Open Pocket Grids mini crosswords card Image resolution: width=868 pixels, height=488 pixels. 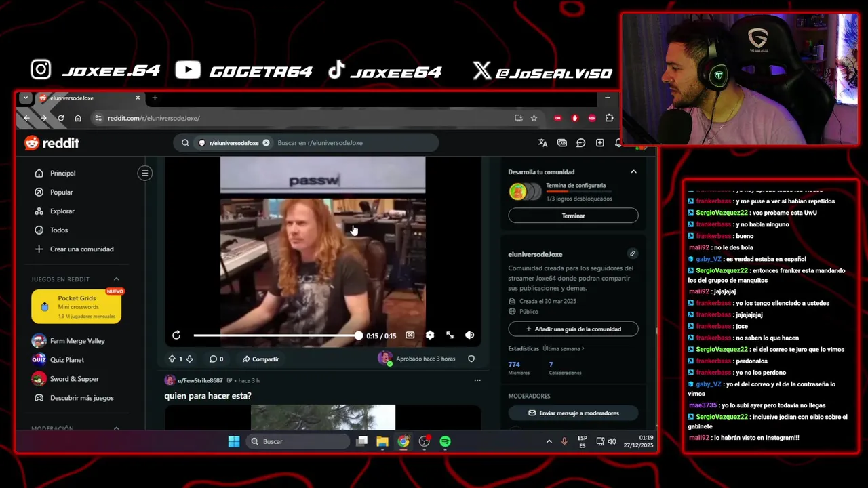[77, 307]
